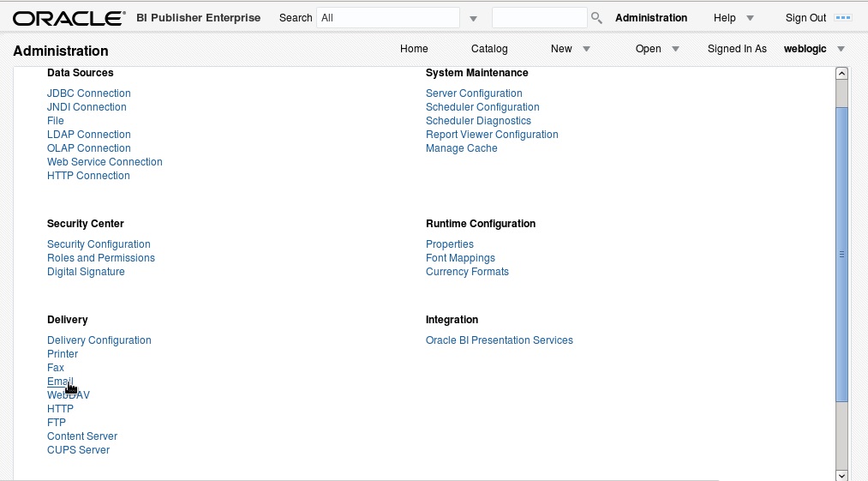Click the search magnifier icon
Screen dimensions: 868x481
coord(596,18)
